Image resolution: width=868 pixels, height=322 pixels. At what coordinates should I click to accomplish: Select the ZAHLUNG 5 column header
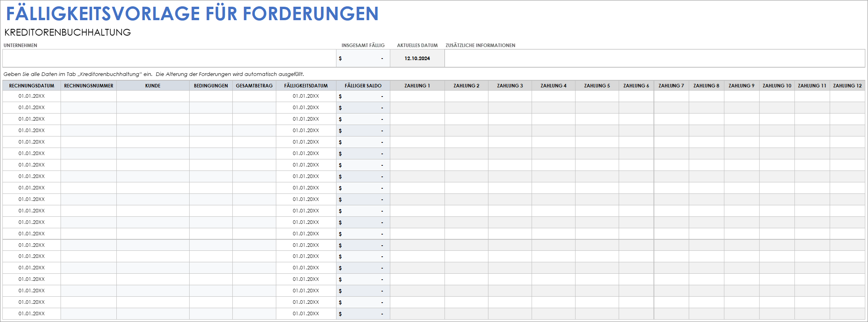tap(597, 85)
